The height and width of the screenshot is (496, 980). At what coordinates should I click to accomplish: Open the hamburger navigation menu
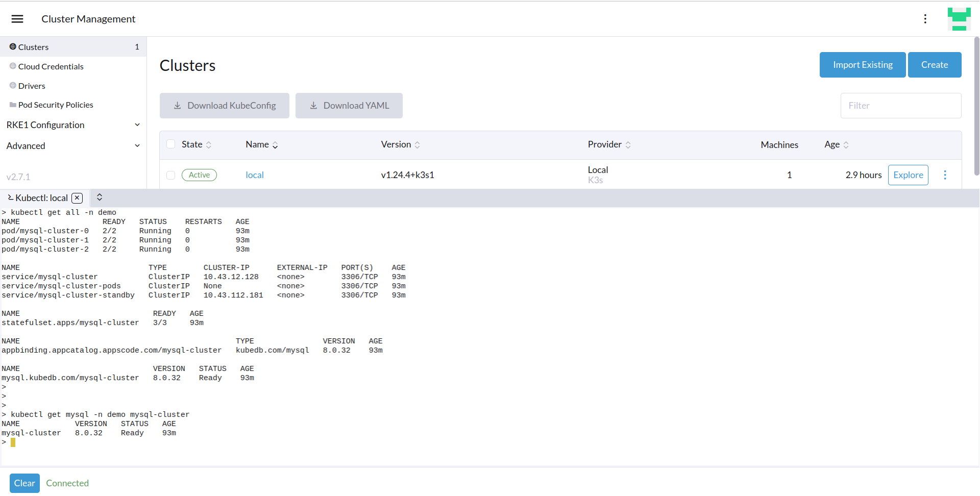(x=17, y=19)
